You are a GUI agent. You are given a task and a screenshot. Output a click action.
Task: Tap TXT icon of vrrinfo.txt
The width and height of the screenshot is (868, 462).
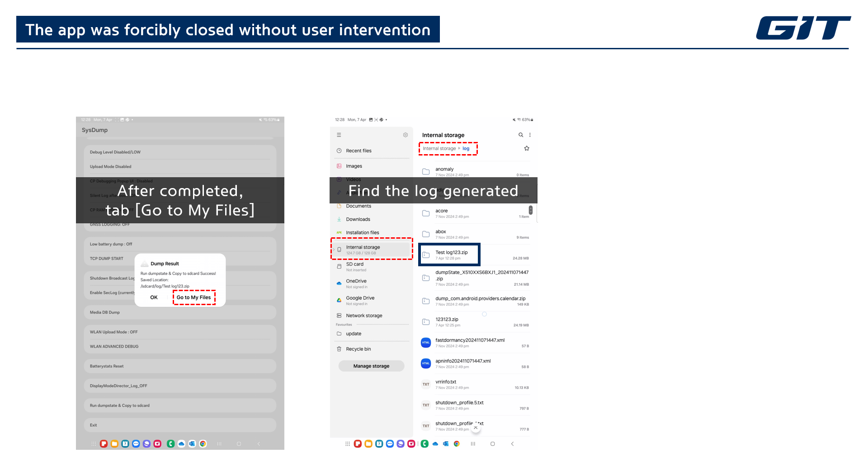pyautogui.click(x=426, y=384)
